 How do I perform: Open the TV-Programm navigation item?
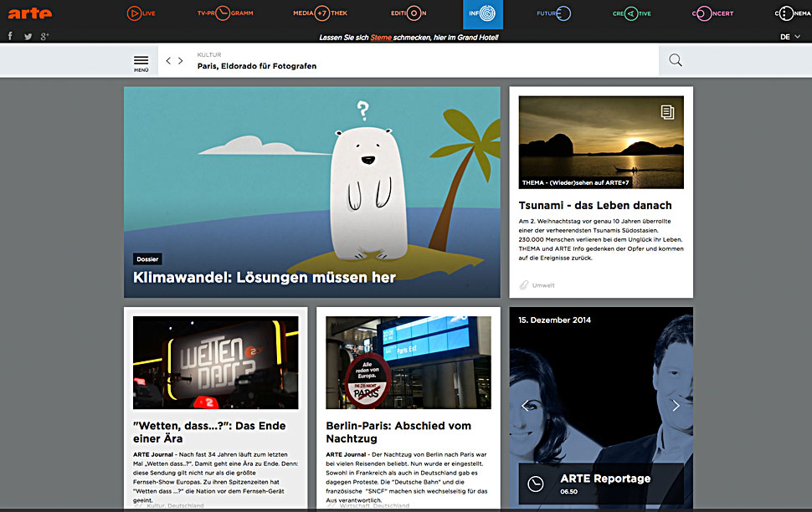[224, 13]
